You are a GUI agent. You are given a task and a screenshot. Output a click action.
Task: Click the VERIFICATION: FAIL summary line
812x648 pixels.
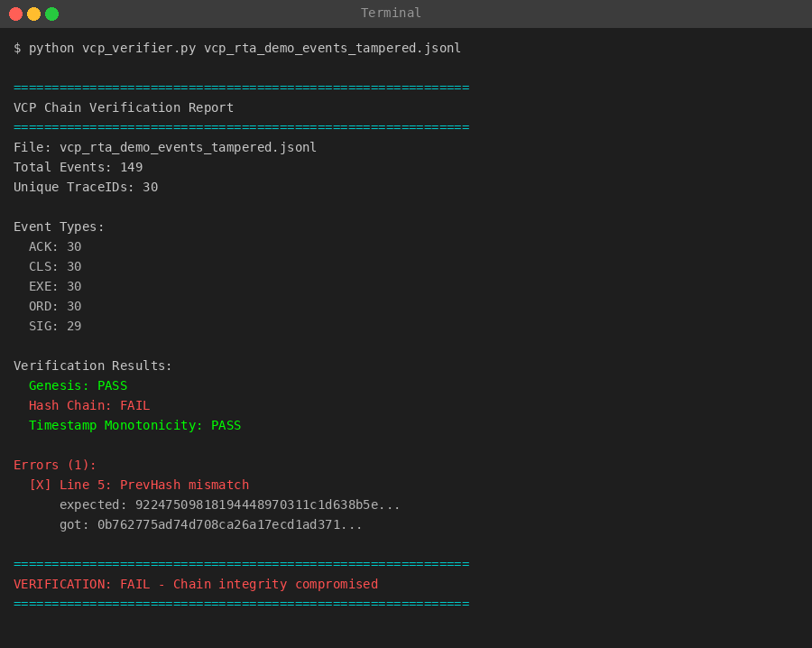pos(196,584)
